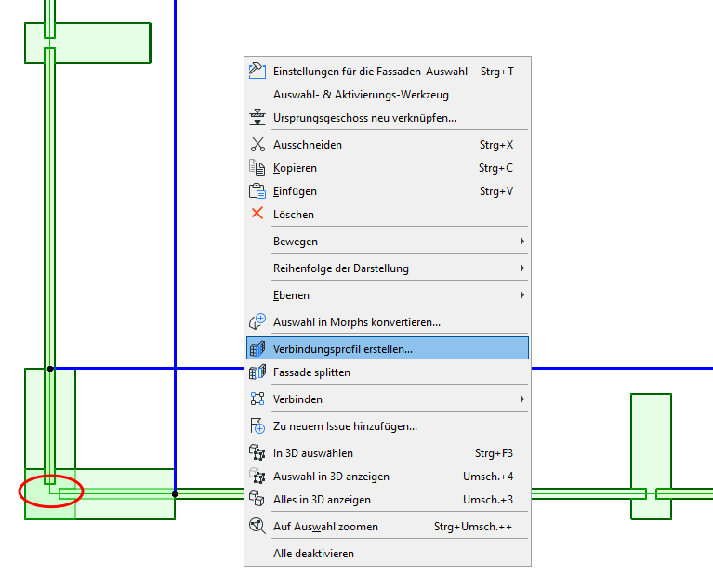Click the Verbinden nodes icon
Viewport: 713px width, 588px height.
pos(257,399)
